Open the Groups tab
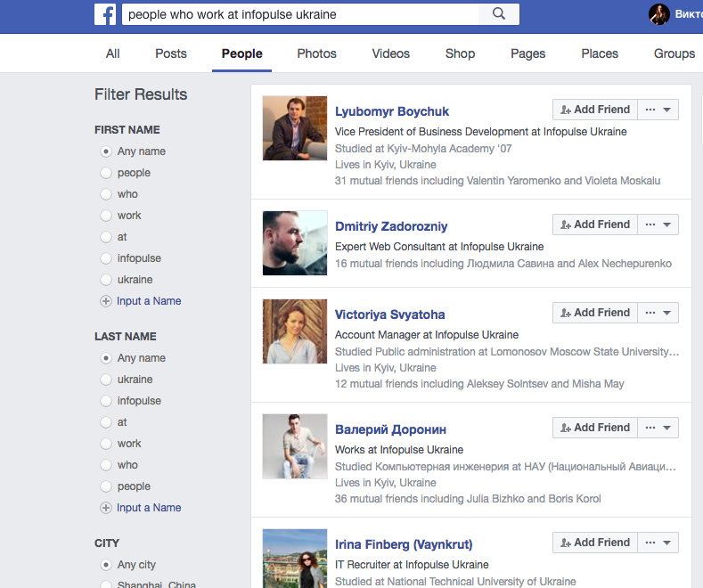This screenshot has height=588, width=703. click(x=674, y=53)
